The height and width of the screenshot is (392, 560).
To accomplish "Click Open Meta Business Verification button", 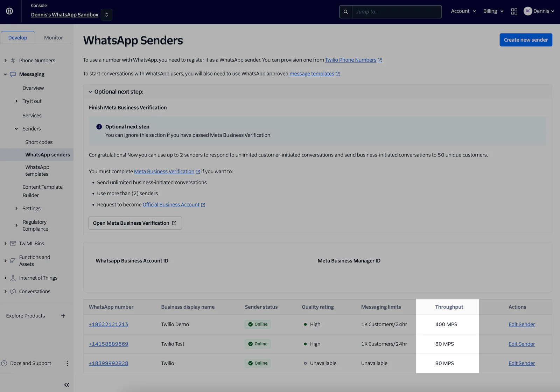I will click(x=135, y=223).
